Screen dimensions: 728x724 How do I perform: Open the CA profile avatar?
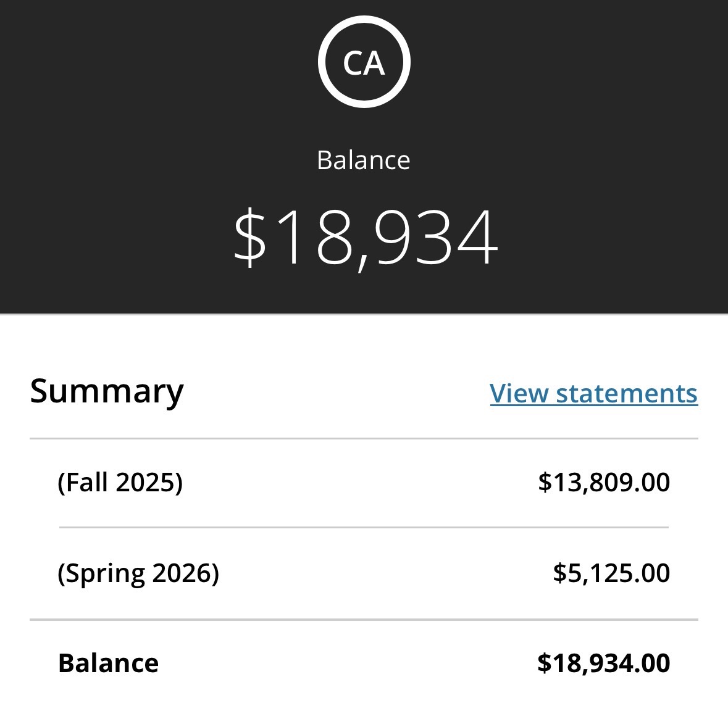coord(364,62)
